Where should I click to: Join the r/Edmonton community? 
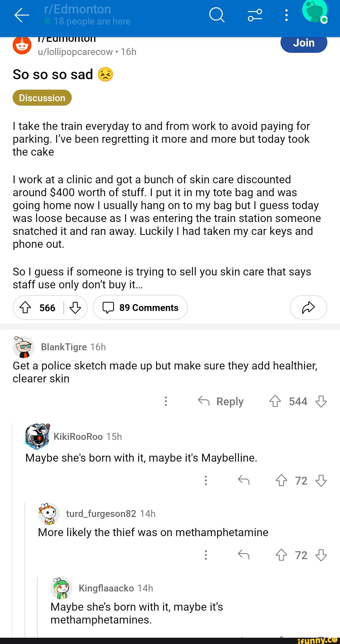[303, 43]
